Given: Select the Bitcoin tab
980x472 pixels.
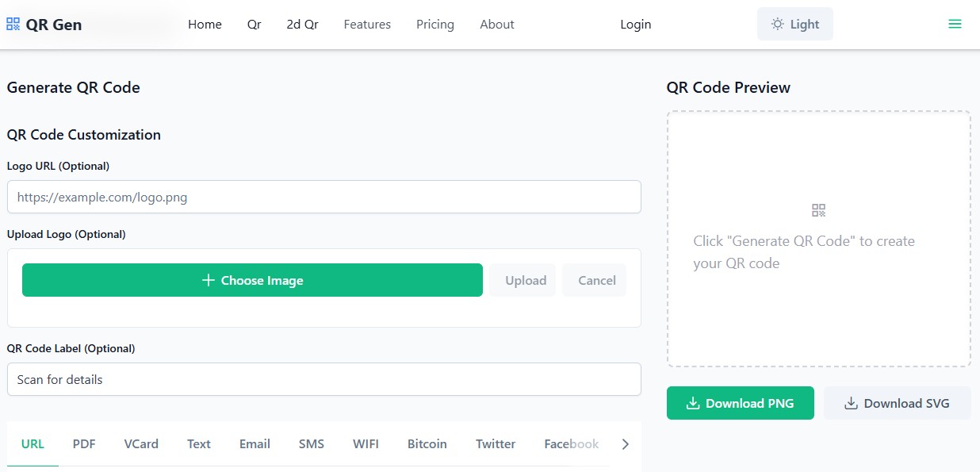Looking at the screenshot, I should tap(427, 443).
